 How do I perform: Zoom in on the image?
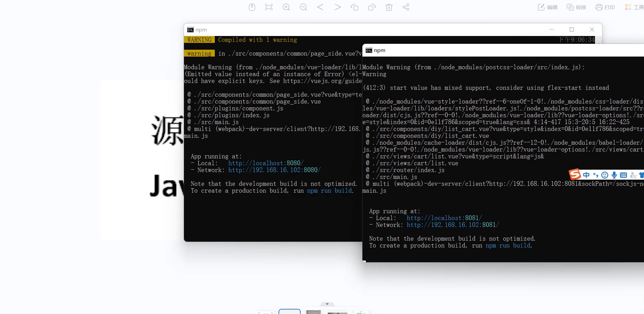point(286,7)
